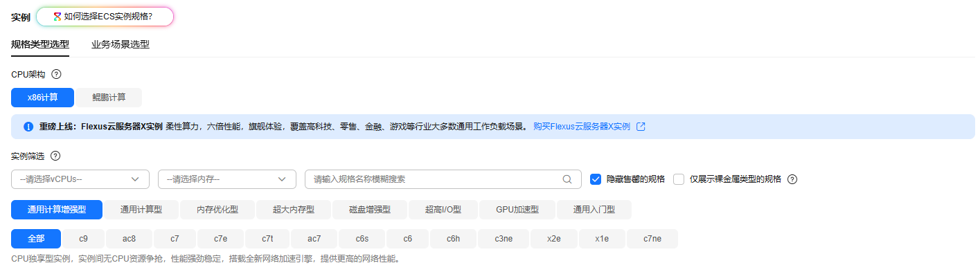The height and width of the screenshot is (272, 980).
Task: Filter by c9 series
Action: coord(83,239)
